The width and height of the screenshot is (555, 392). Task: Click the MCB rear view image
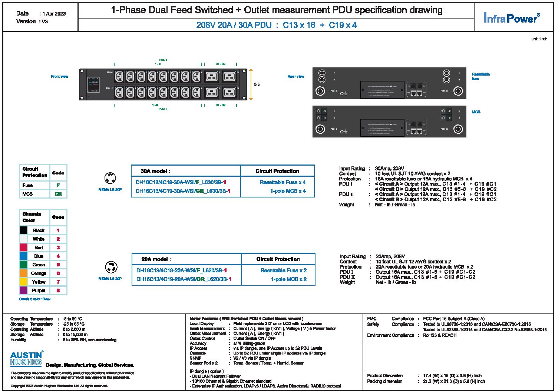tap(389, 122)
